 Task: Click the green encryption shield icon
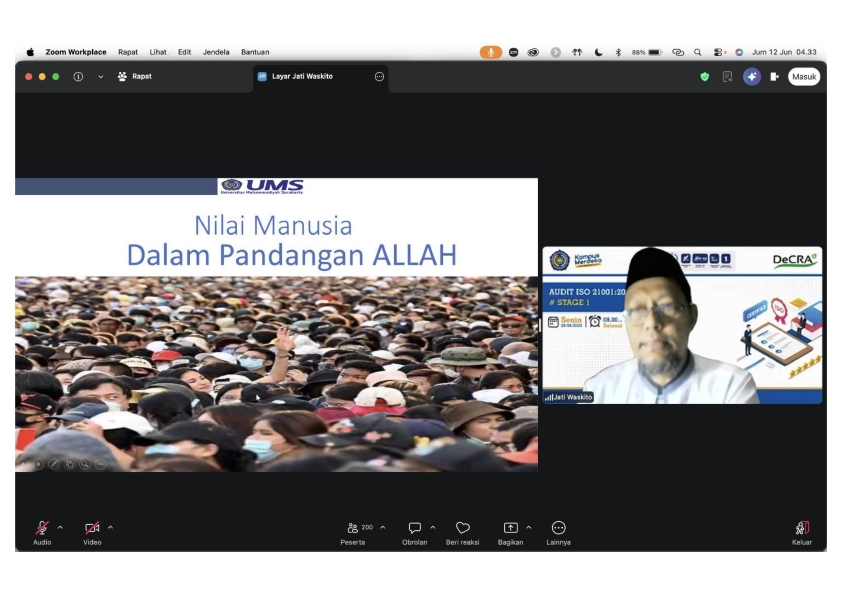point(705,77)
